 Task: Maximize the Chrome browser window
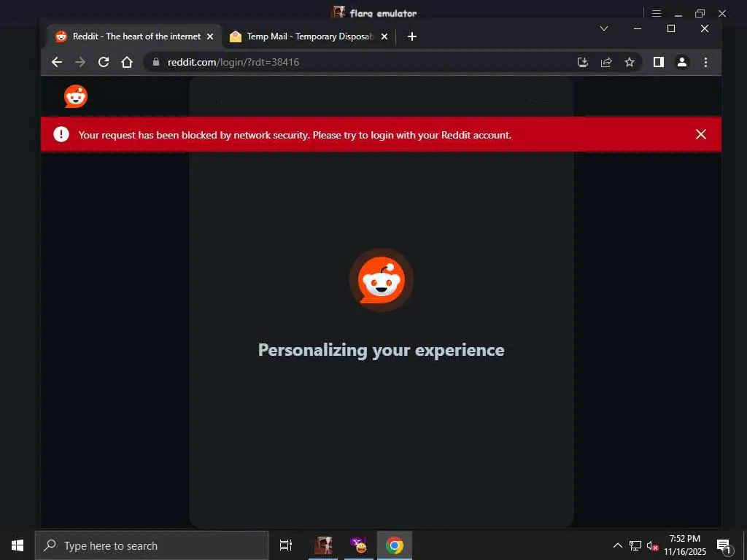click(x=671, y=28)
